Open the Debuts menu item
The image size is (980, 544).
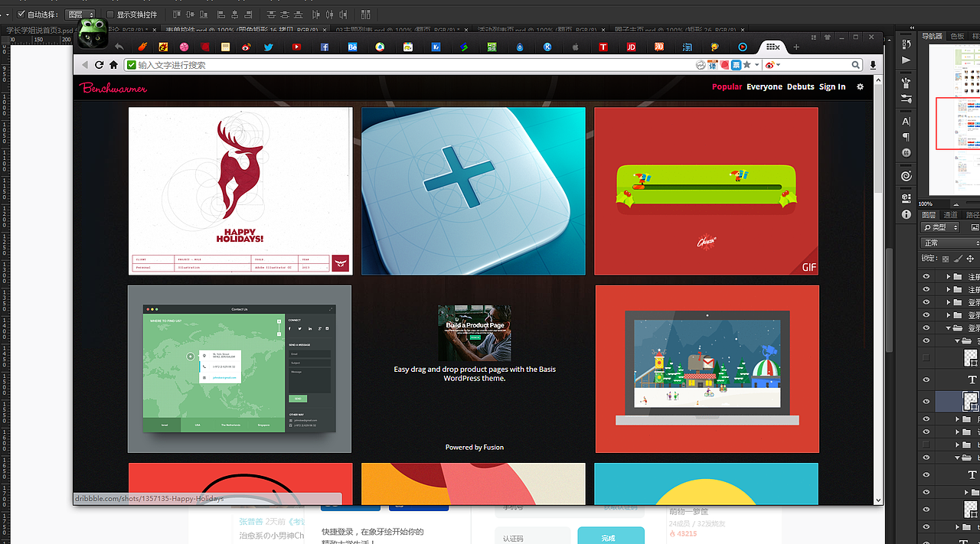click(801, 86)
